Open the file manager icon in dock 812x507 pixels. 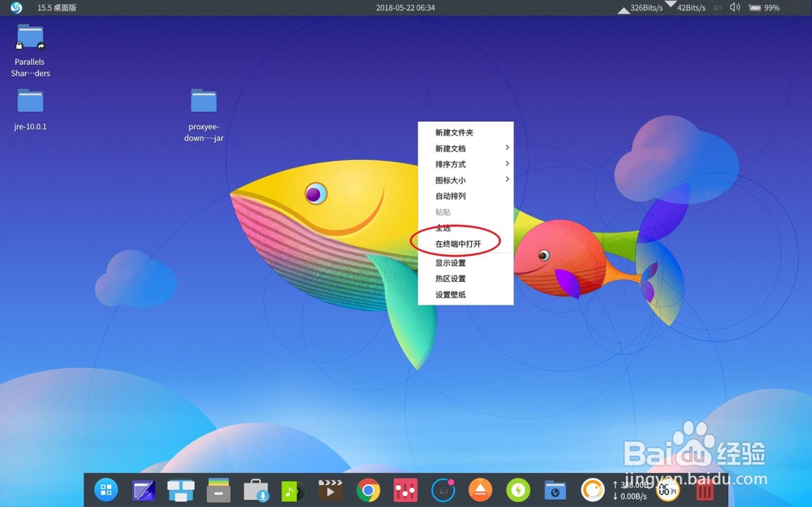(218, 490)
